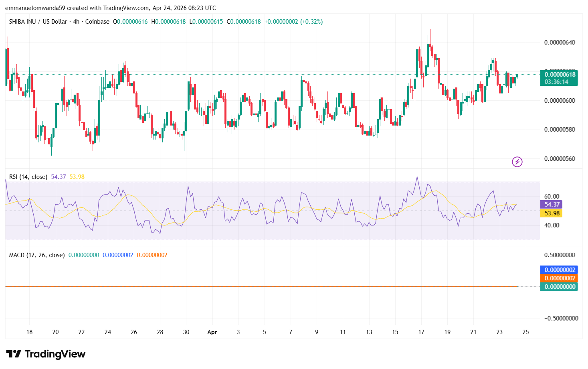
Task: Click the blue MACD value tag on axis
Action: pyautogui.click(x=560, y=270)
